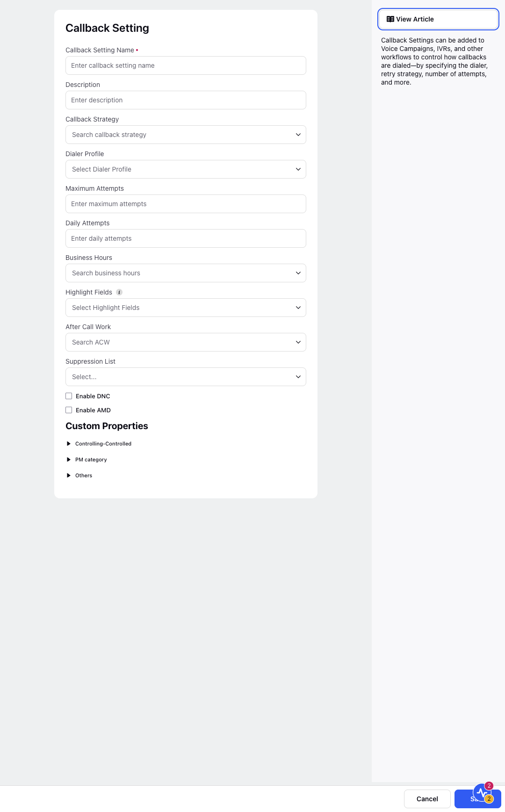Screen dimensions: 505x812
Task: Click the maximum attempts input field
Action: click(186, 204)
